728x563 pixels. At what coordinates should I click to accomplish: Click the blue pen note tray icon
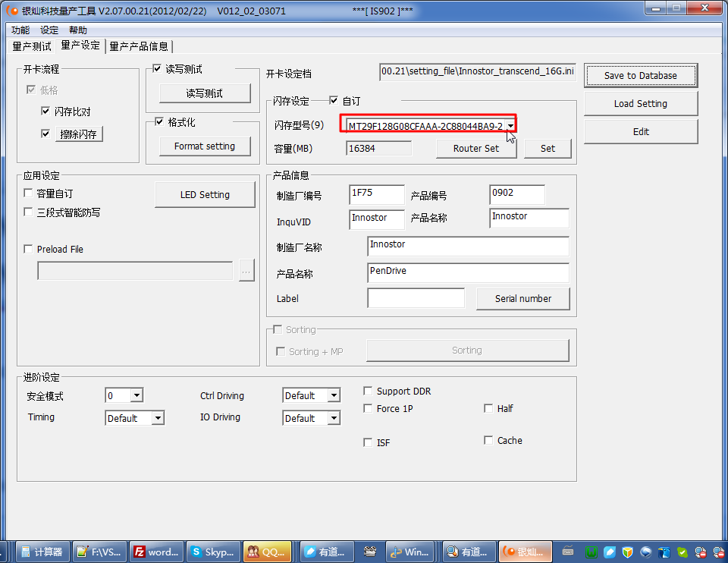click(610, 552)
